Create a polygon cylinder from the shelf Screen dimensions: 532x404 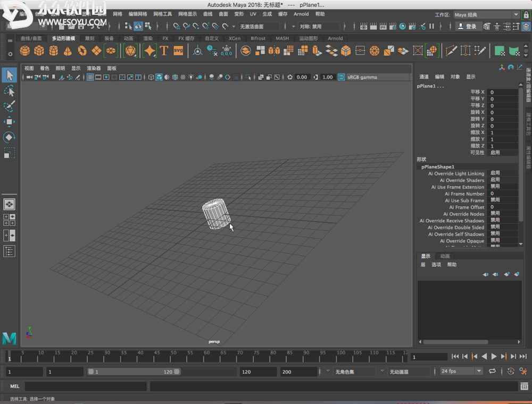point(54,51)
